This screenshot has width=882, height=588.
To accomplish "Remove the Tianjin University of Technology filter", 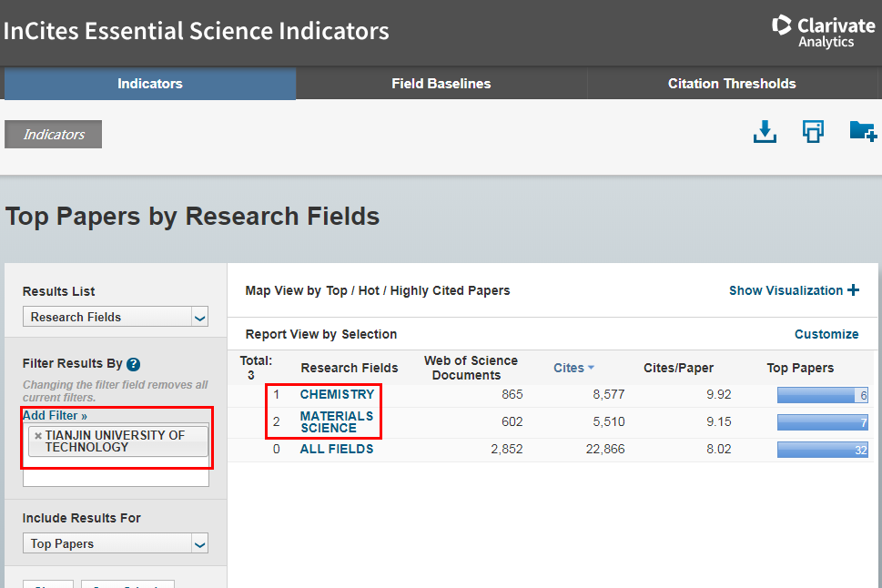I will click(x=38, y=435).
